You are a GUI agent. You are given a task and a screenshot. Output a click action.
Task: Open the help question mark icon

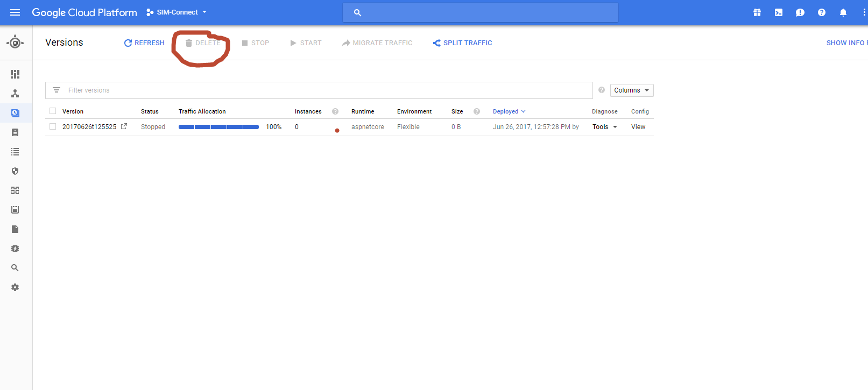(x=822, y=12)
